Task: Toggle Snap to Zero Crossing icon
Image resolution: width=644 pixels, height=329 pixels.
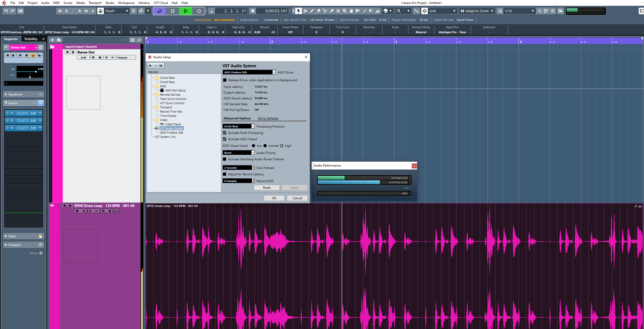Action: tap(416, 11)
